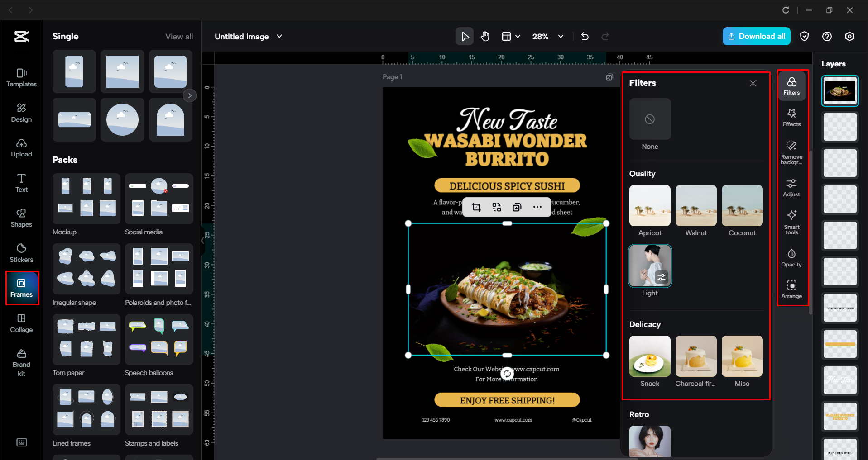868x460 pixels.
Task: Click the Remove background icon
Action: tap(791, 152)
